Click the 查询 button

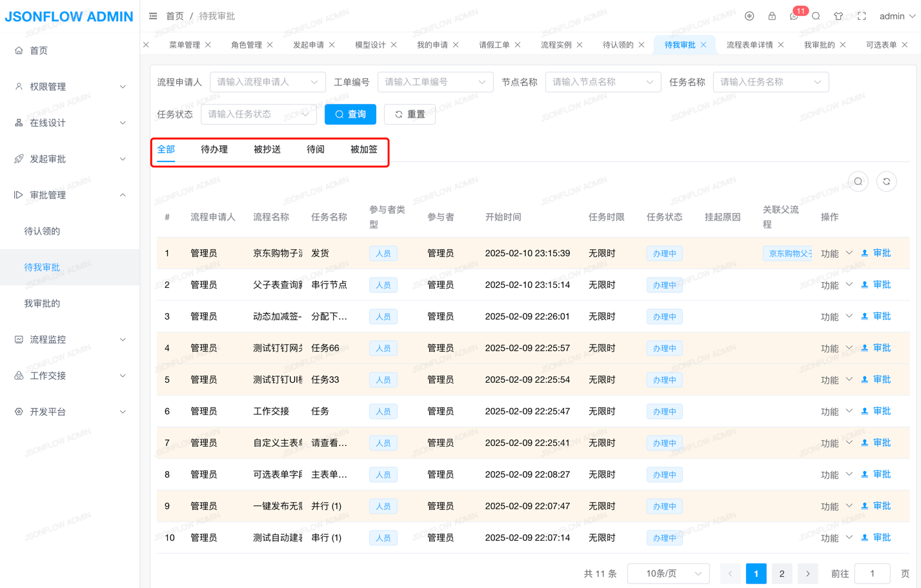pos(350,114)
